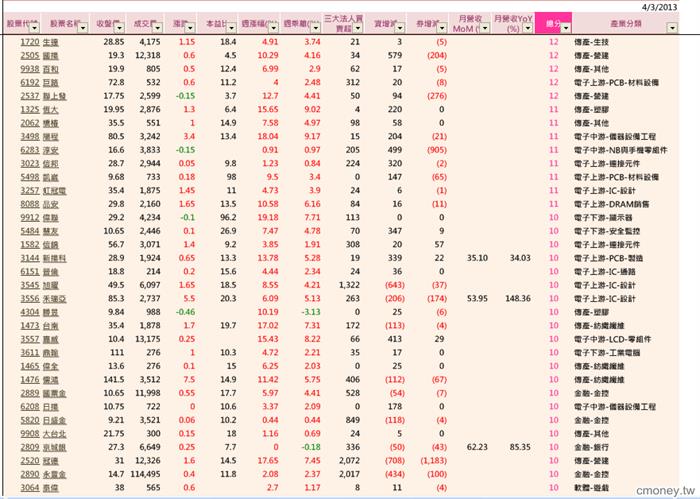
Task: Select the industry cell 電子中游-NB與手機零組件
Action: click(x=621, y=150)
